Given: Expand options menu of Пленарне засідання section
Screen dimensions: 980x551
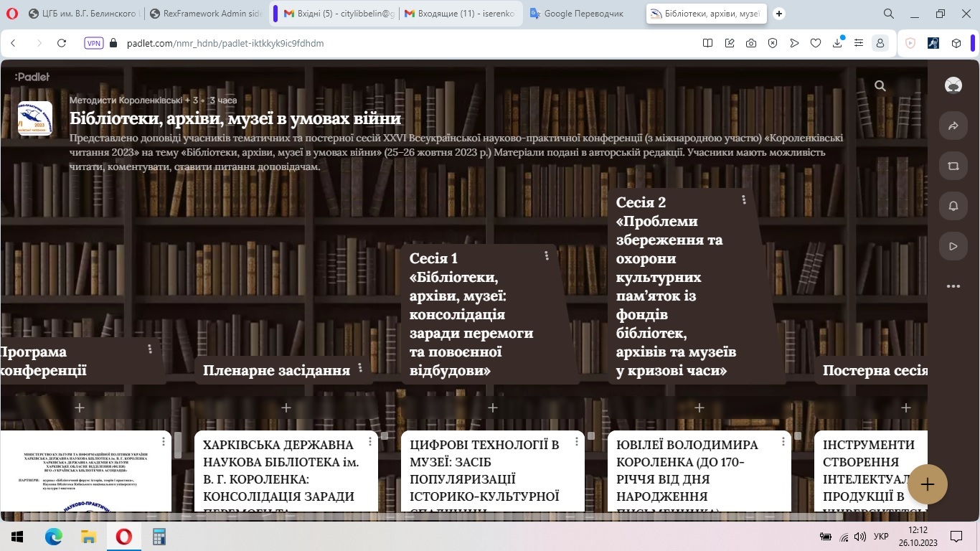Looking at the screenshot, I should click(360, 367).
